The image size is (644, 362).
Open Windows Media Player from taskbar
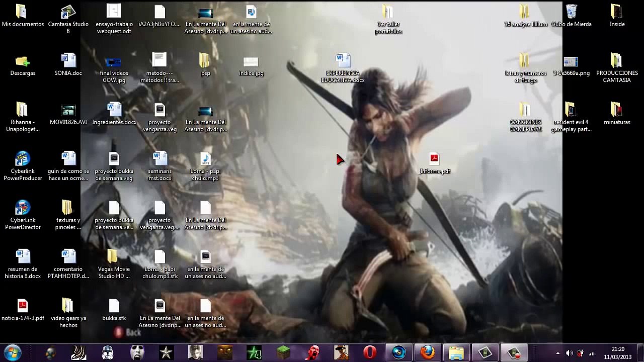pos(399,353)
